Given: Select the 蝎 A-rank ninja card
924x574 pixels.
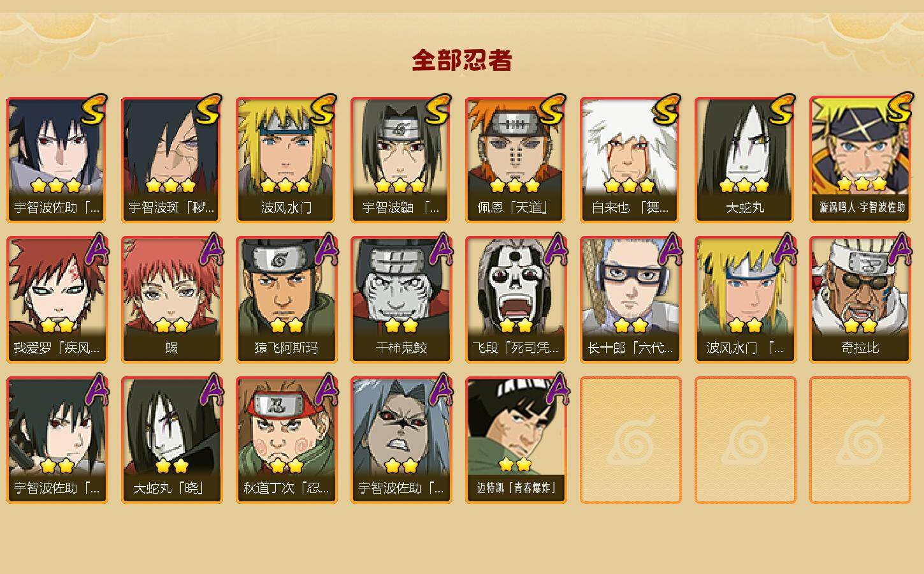Looking at the screenshot, I should click(x=171, y=300).
